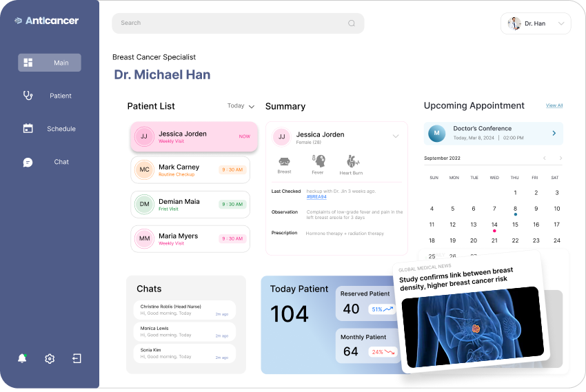This screenshot has height=392, width=586.
Task: Click the Today Patient 104 count
Action: pos(290,314)
